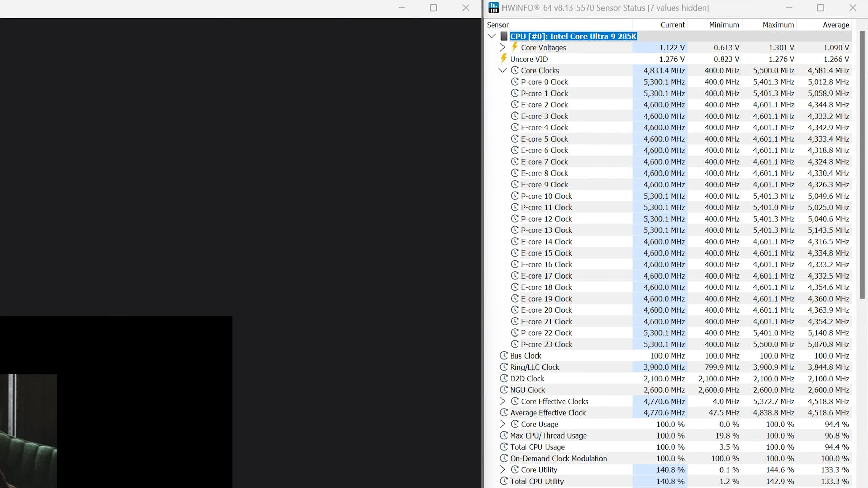Collapse the Core Clocks group

[x=502, y=70]
